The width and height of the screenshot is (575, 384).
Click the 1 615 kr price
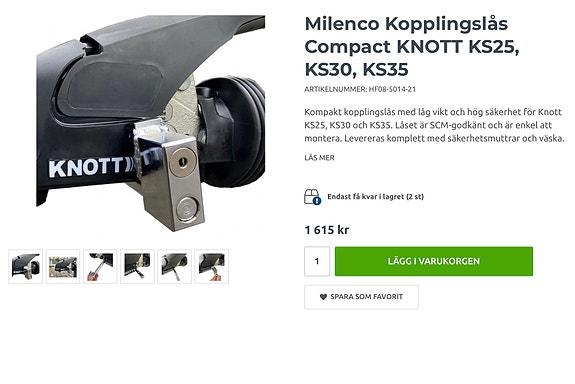point(327,230)
